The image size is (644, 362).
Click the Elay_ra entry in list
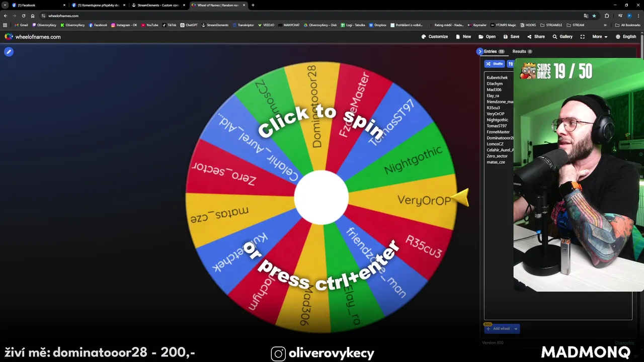pos(493,96)
